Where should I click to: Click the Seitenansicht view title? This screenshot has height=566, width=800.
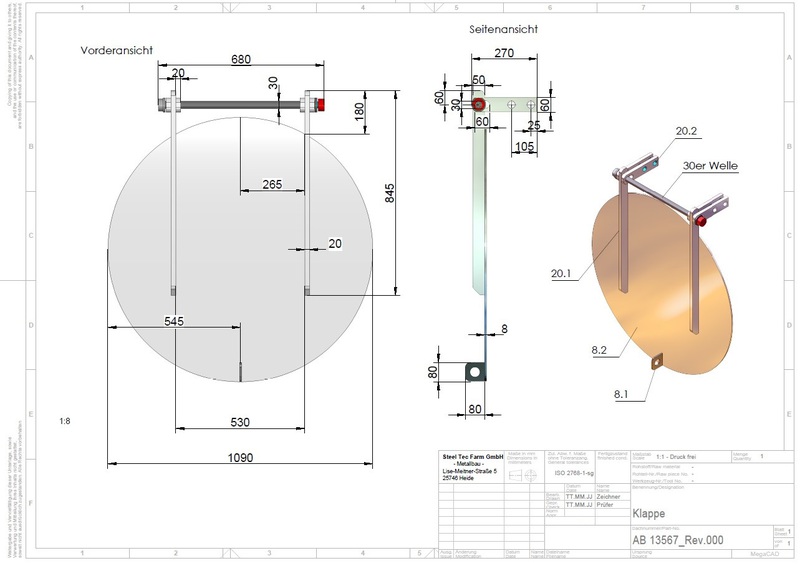[x=503, y=30]
